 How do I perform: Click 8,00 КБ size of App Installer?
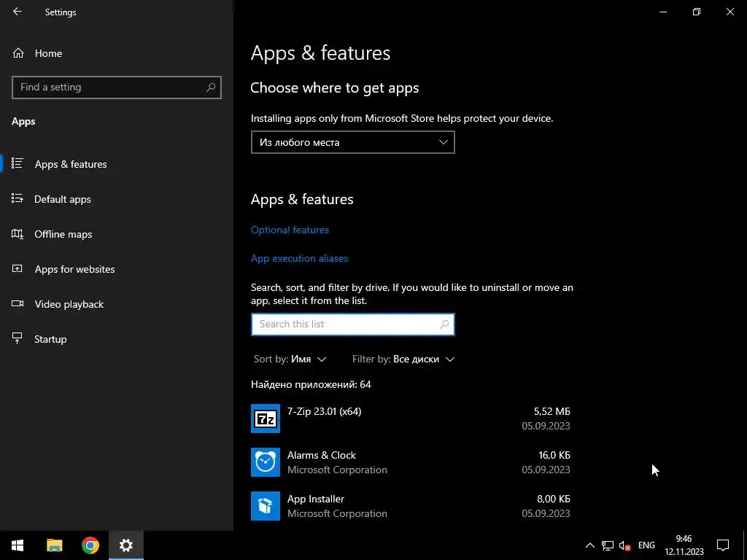click(x=554, y=499)
